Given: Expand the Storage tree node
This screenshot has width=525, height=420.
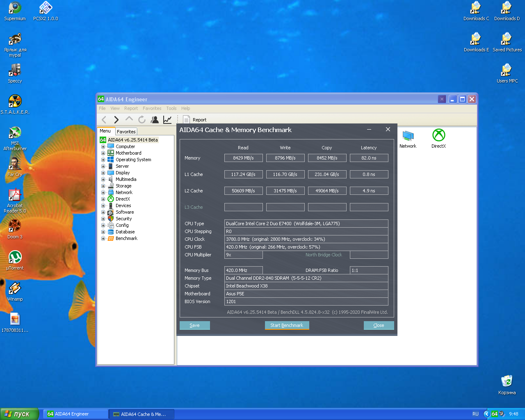Looking at the screenshot, I should point(103,186).
